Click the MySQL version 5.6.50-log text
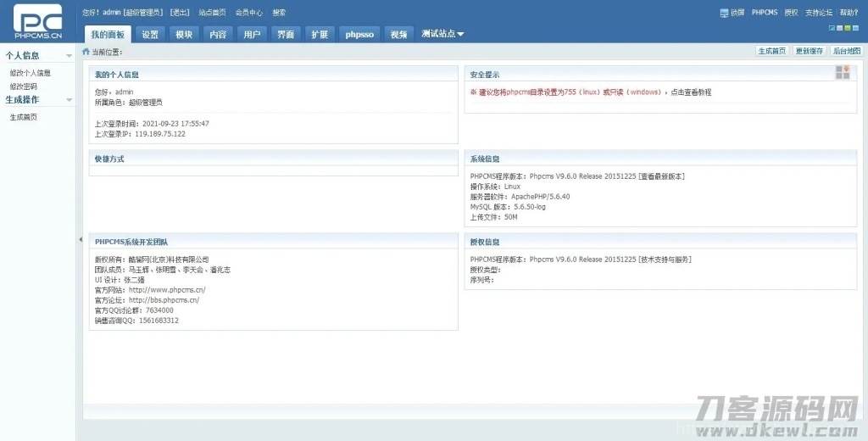This screenshot has width=868, height=441. (530, 207)
